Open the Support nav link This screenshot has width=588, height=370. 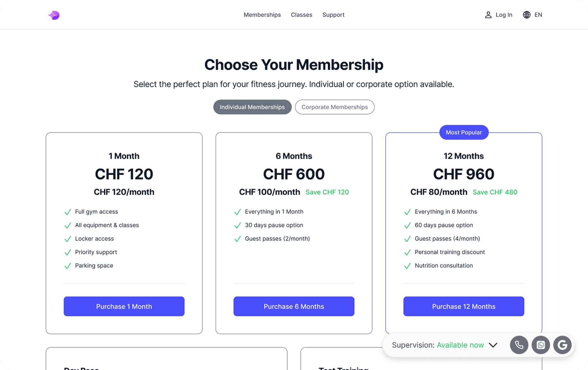click(x=333, y=15)
